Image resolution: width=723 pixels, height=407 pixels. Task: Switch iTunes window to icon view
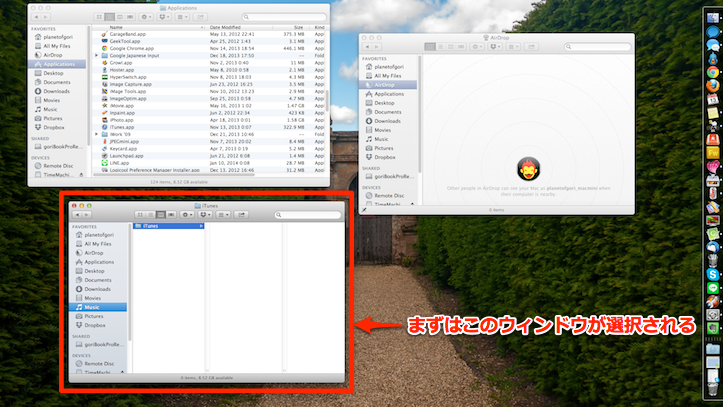coord(139,214)
